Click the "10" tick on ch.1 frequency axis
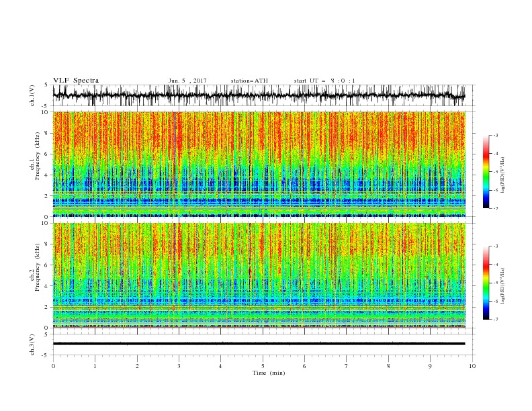 [45, 112]
